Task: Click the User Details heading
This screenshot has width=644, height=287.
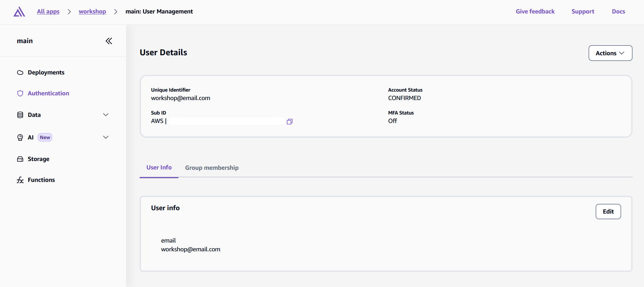Action: [x=163, y=53]
